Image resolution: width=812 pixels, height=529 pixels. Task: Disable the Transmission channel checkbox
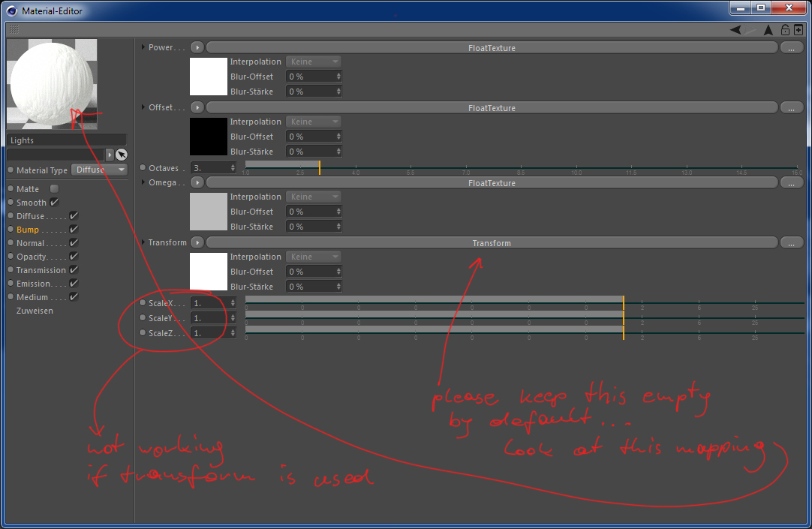[74, 269]
